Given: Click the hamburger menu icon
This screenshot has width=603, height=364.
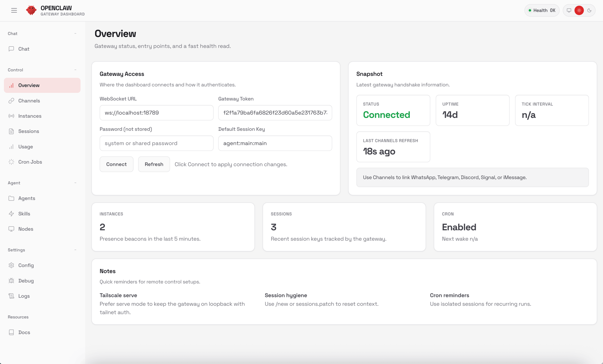Looking at the screenshot, I should click(14, 10).
